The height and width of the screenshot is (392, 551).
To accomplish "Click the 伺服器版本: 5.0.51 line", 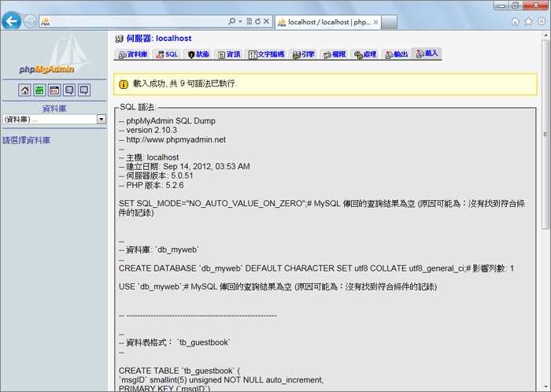I will point(156,176).
